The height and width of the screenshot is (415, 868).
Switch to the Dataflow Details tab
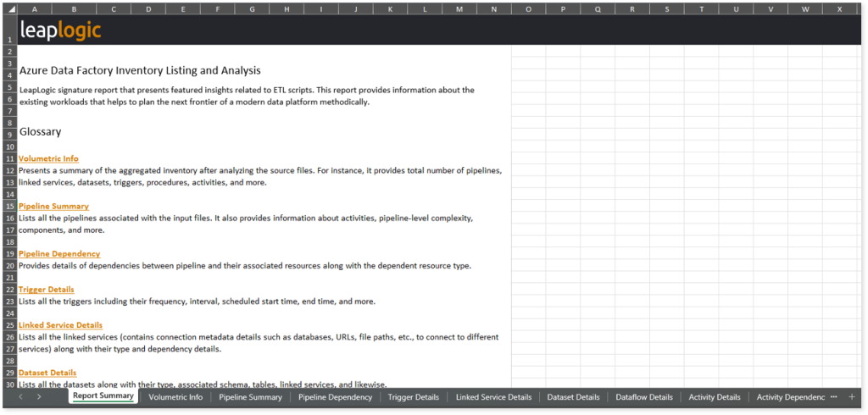point(644,396)
